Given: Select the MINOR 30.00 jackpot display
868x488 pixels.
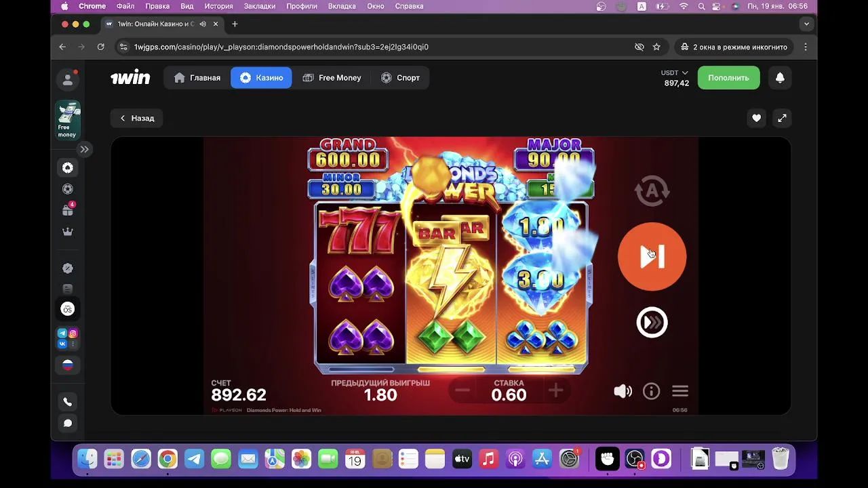Looking at the screenshot, I should (340, 186).
